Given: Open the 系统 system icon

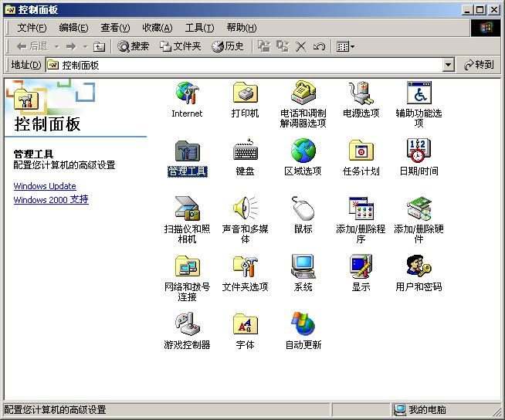Looking at the screenshot, I should coord(303,267).
